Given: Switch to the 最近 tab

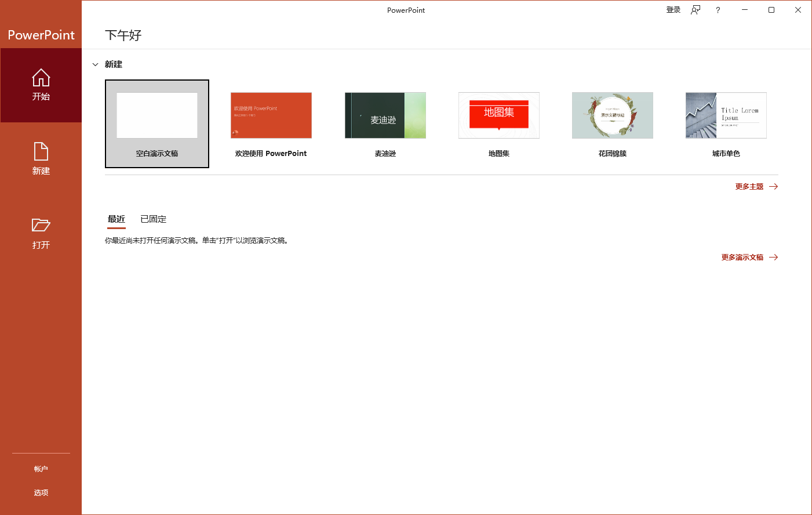Looking at the screenshot, I should 116,219.
